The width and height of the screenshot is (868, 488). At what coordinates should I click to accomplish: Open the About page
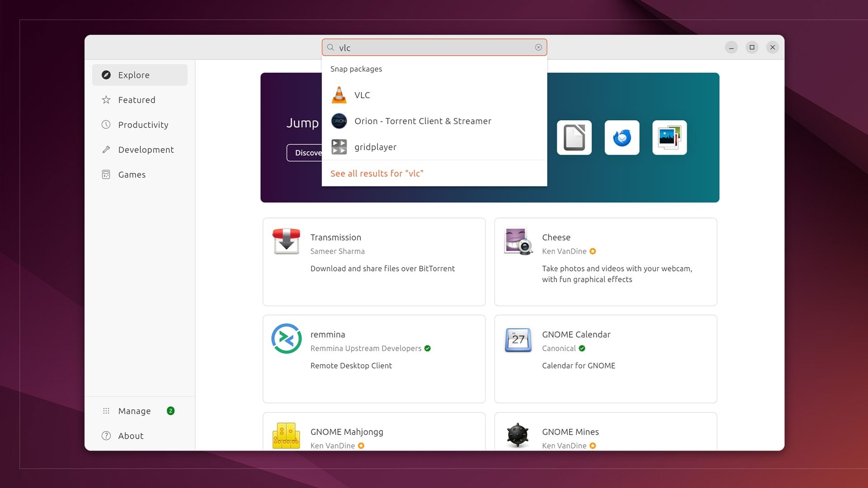coord(131,436)
